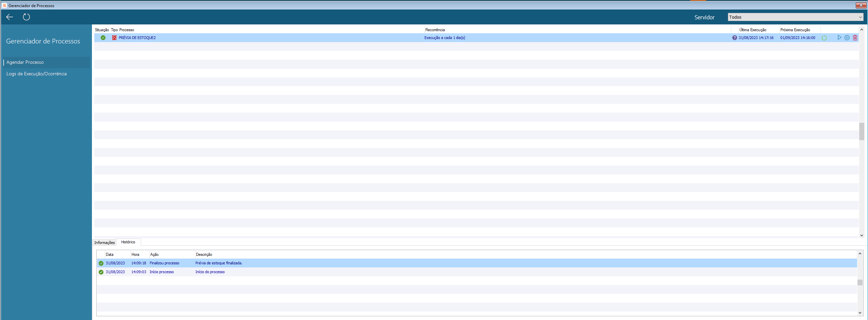Go back using the arrow icon
The height and width of the screenshot is (320, 868).
coord(9,17)
